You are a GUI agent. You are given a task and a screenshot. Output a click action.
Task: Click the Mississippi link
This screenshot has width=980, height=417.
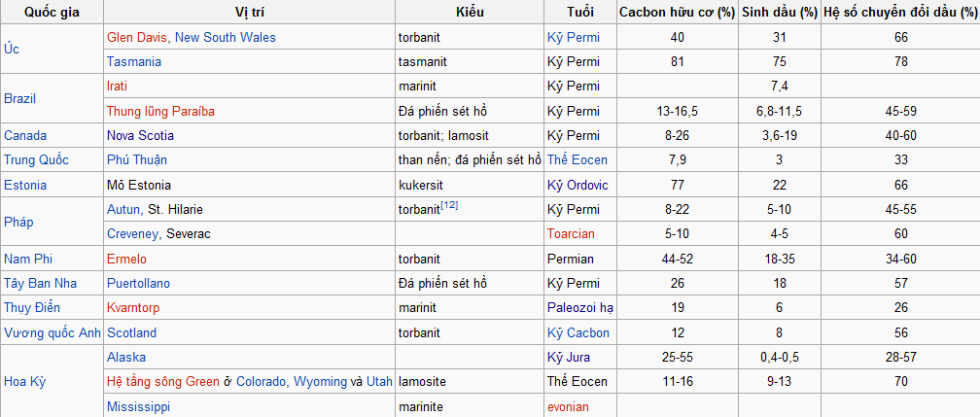point(139,405)
